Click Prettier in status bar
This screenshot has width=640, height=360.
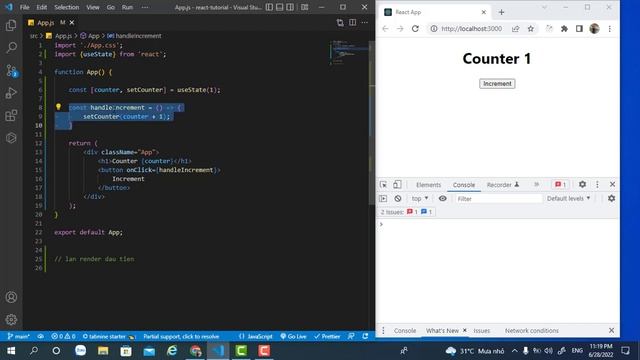pyautogui.click(x=327, y=336)
